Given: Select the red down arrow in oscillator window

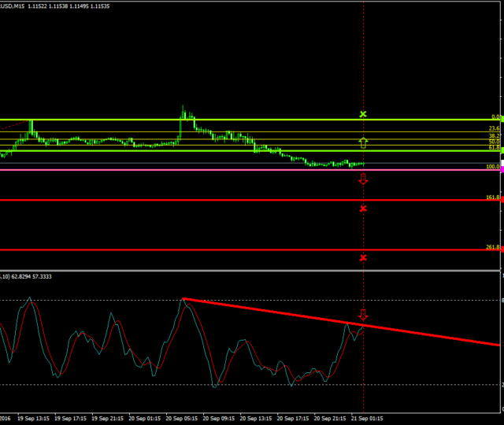Looking at the screenshot, I should point(363,315).
